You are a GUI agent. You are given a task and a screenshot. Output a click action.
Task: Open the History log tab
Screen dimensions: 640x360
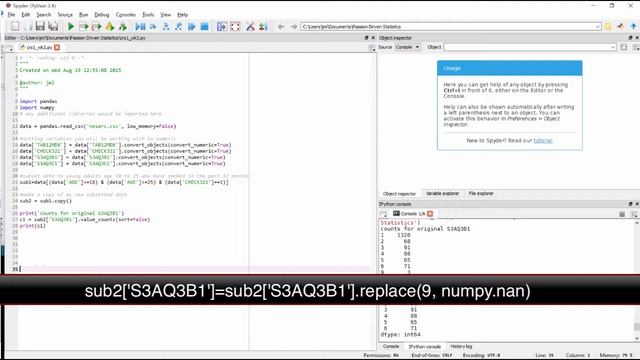click(x=461, y=346)
